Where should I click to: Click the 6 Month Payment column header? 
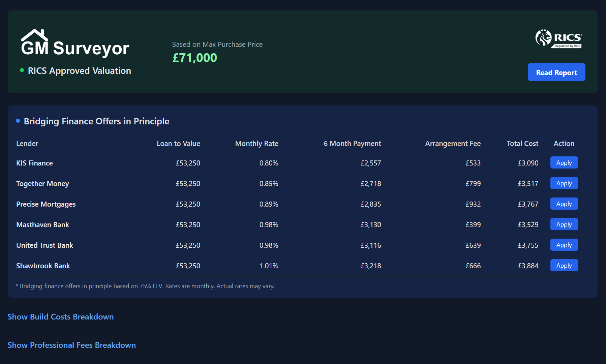[352, 144]
